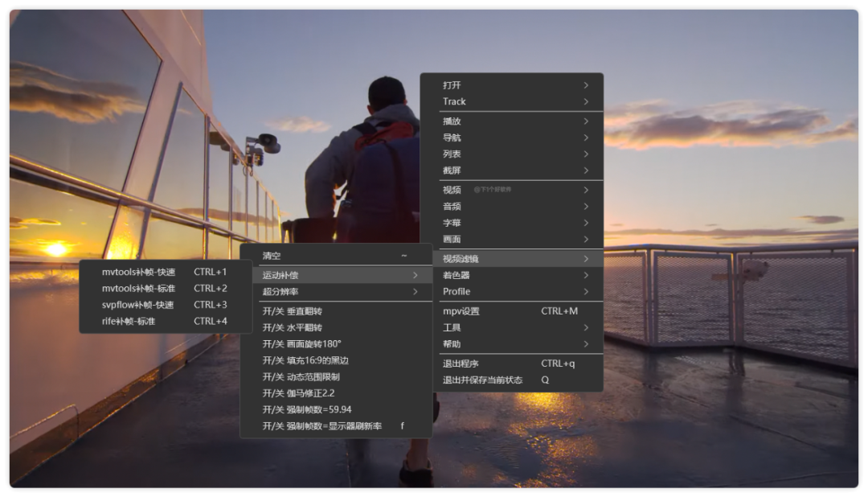868x497 pixels.
Task: Expand chevron arrow beside 工具
Action: click(x=586, y=328)
